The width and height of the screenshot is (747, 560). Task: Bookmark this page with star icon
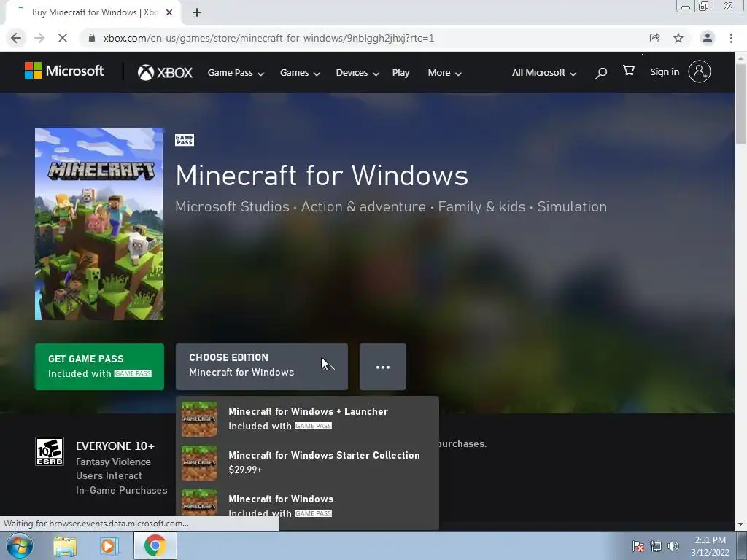(x=678, y=38)
